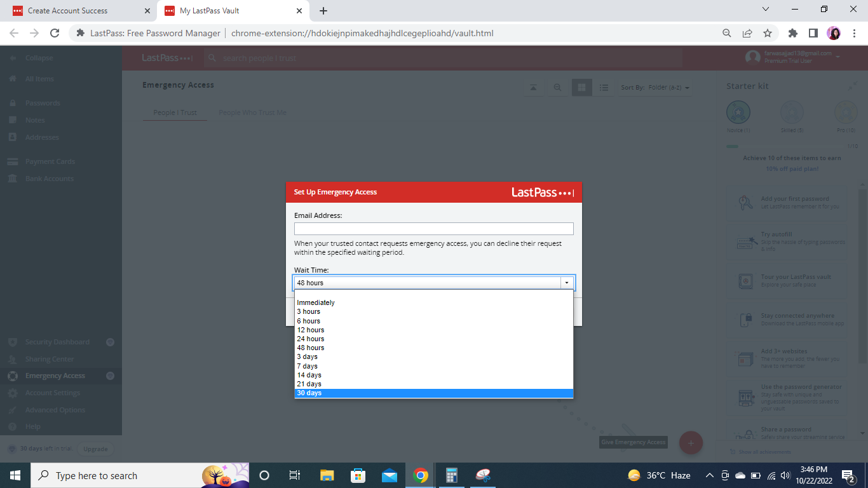This screenshot has height=488, width=868.
Task: Open File Explorer from taskbar
Action: pos(327,475)
